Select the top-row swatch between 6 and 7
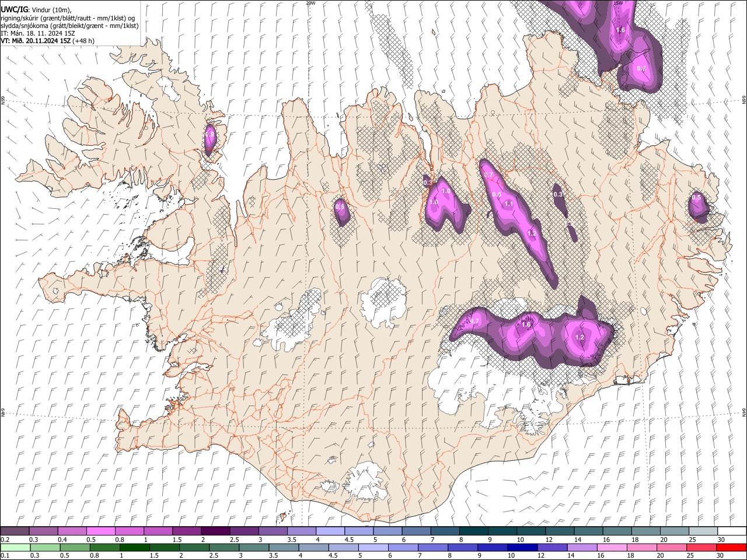The height and width of the screenshot is (560, 747). click(x=416, y=531)
